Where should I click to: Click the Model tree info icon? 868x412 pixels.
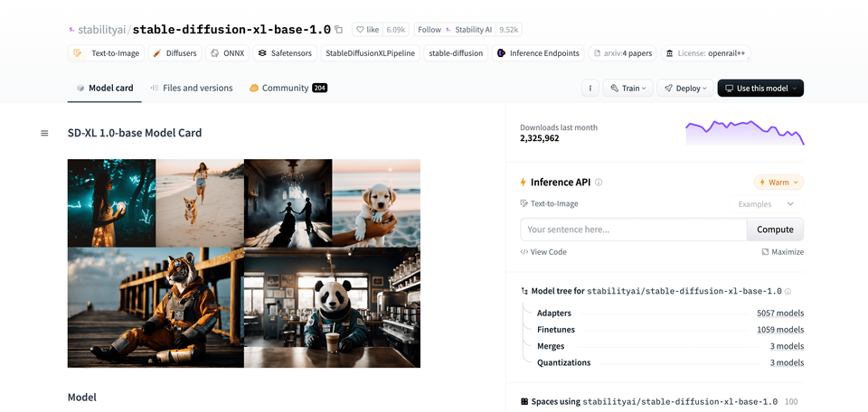pyautogui.click(x=788, y=292)
